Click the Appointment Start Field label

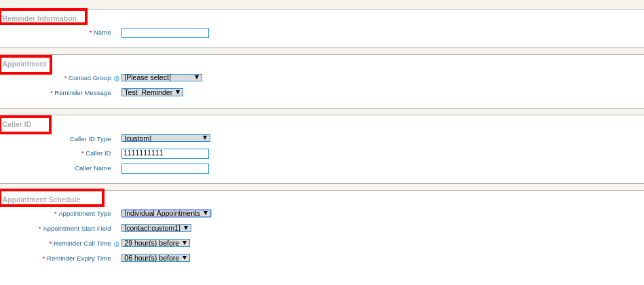click(77, 228)
